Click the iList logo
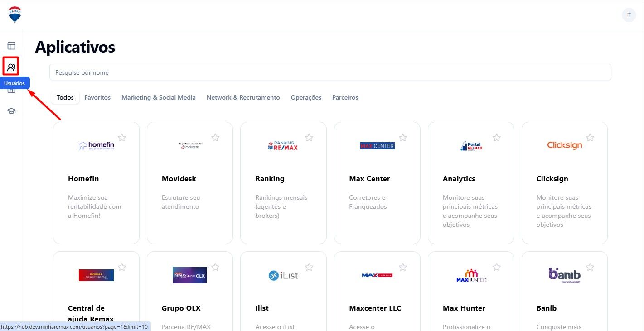Viewport: 644px width, 331px height. [x=283, y=275]
